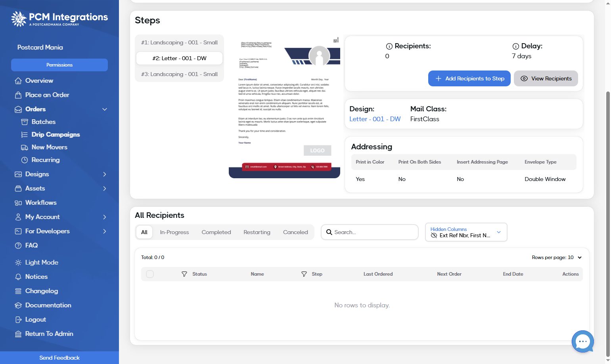Toggle the select-all rows checkbox
Screen dimensions: 611x364
150,274
